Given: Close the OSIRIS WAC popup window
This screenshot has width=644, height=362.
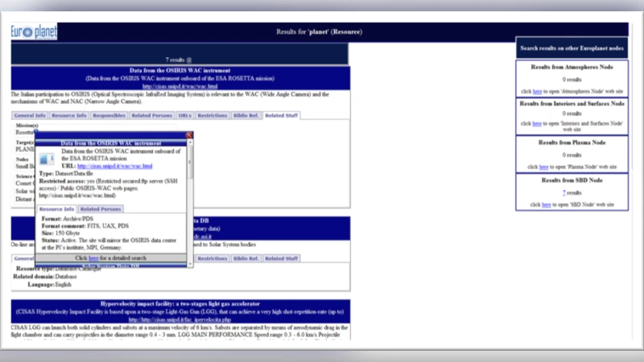Looking at the screenshot, I should coord(188,135).
